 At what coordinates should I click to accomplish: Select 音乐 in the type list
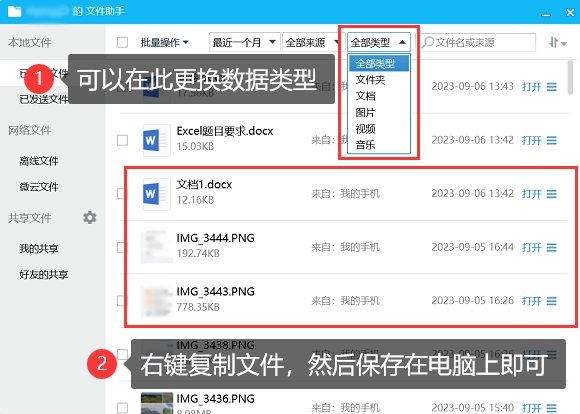point(379,145)
